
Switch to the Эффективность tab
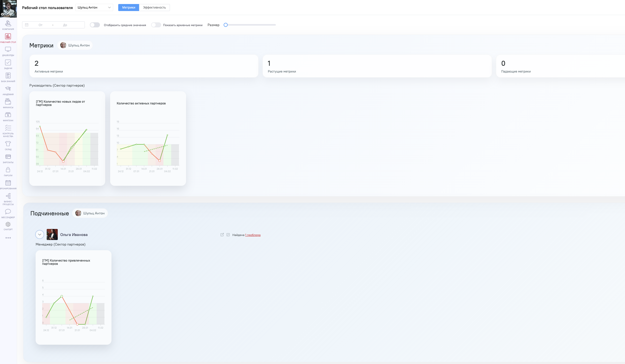pyautogui.click(x=154, y=8)
